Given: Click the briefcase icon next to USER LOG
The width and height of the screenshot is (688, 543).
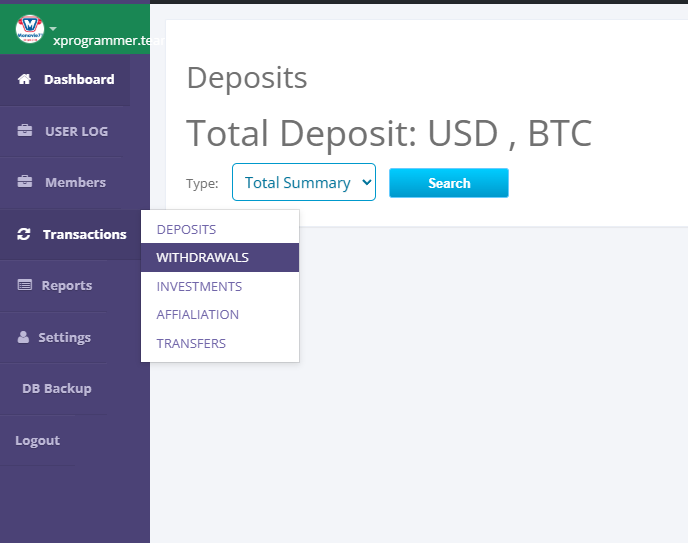Looking at the screenshot, I should pyautogui.click(x=25, y=131).
